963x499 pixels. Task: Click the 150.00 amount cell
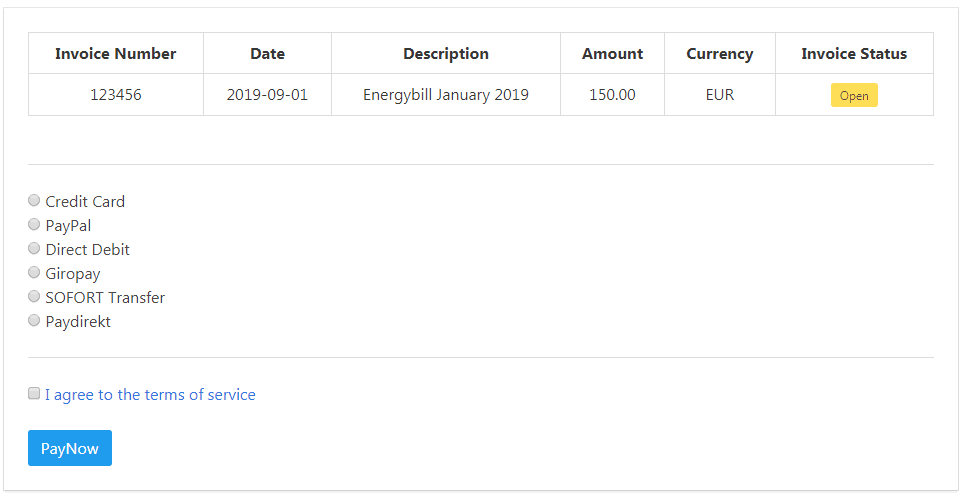pos(612,95)
